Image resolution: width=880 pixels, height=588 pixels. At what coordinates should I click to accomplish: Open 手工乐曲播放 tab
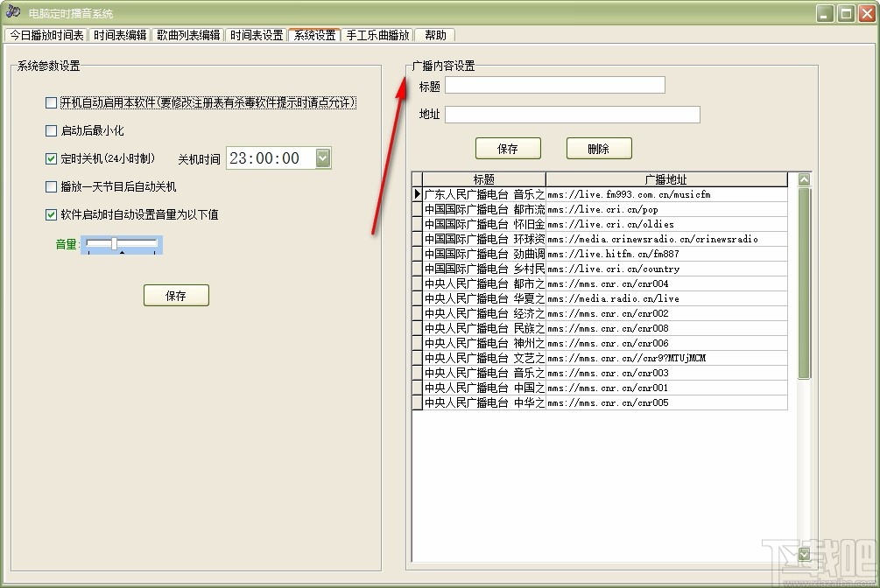coord(377,35)
